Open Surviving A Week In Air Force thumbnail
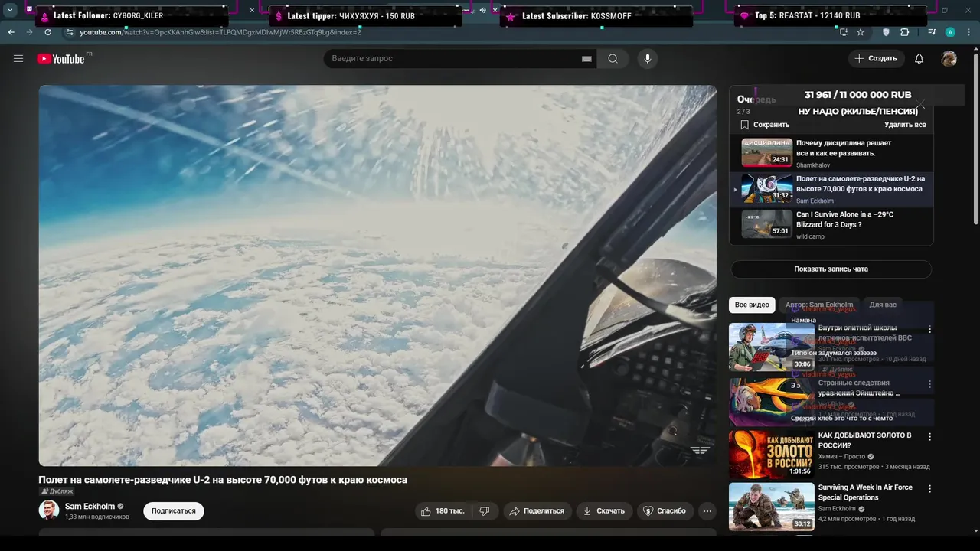The image size is (980, 551). 771,506
